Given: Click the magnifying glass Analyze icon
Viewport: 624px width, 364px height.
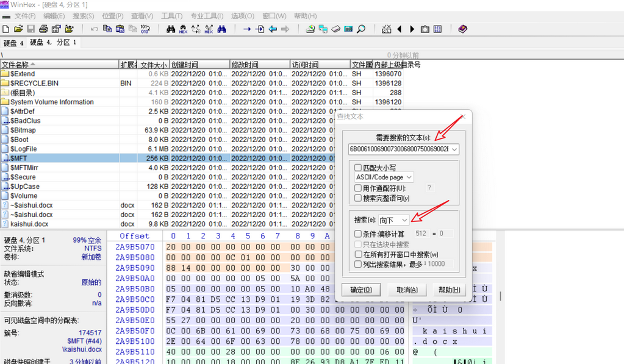Looking at the screenshot, I should coord(361,29).
